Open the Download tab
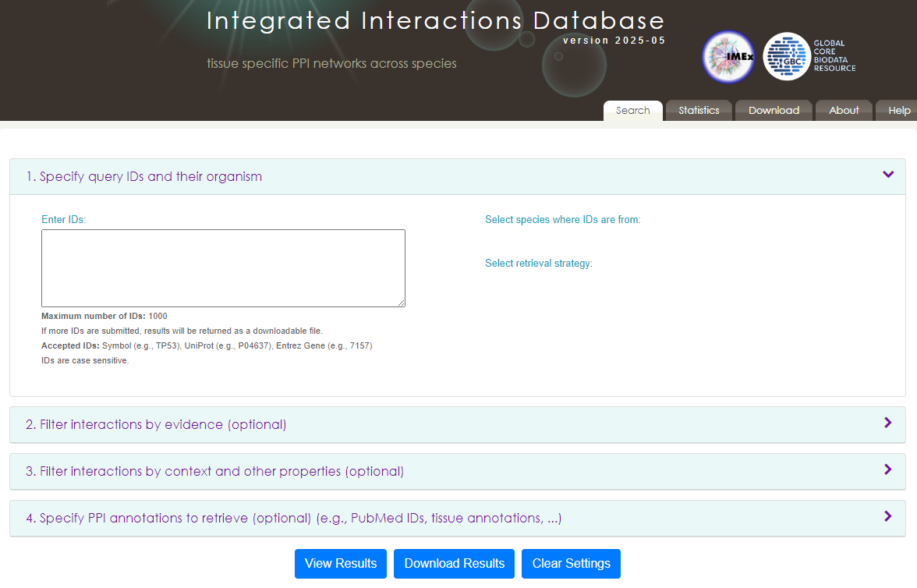The image size is (917, 588). 774,111
